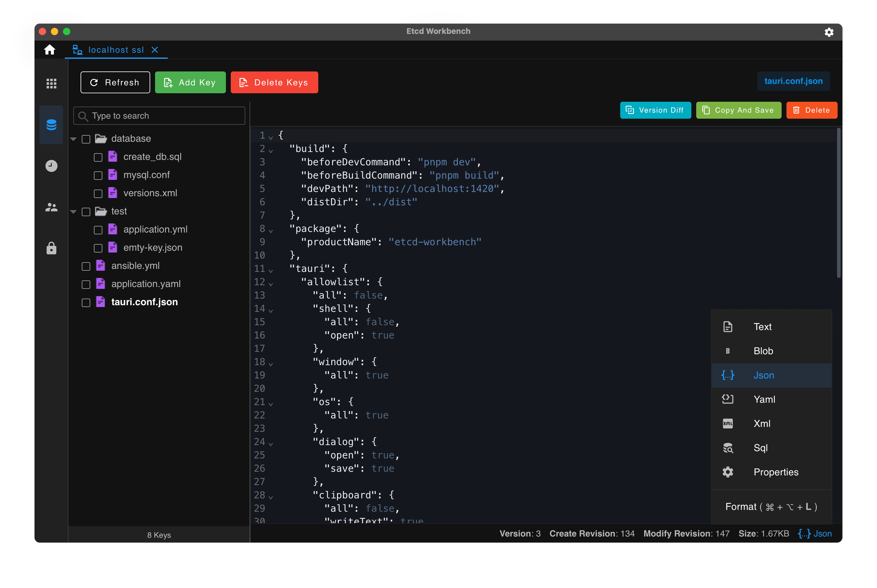Open the clock history sidebar icon
Viewport: 877px width, 588px height.
[51, 166]
